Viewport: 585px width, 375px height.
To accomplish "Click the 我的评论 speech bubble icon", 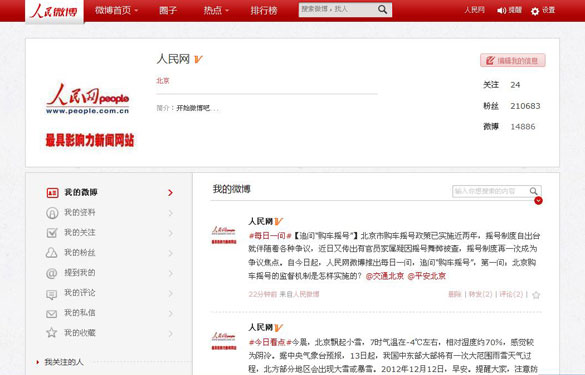I will [x=51, y=294].
